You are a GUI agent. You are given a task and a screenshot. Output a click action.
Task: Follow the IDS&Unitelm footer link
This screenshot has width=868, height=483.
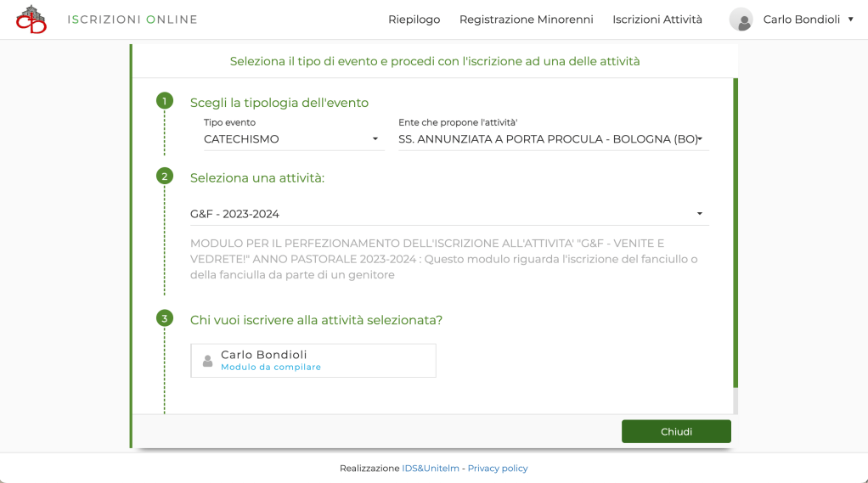[431, 469]
